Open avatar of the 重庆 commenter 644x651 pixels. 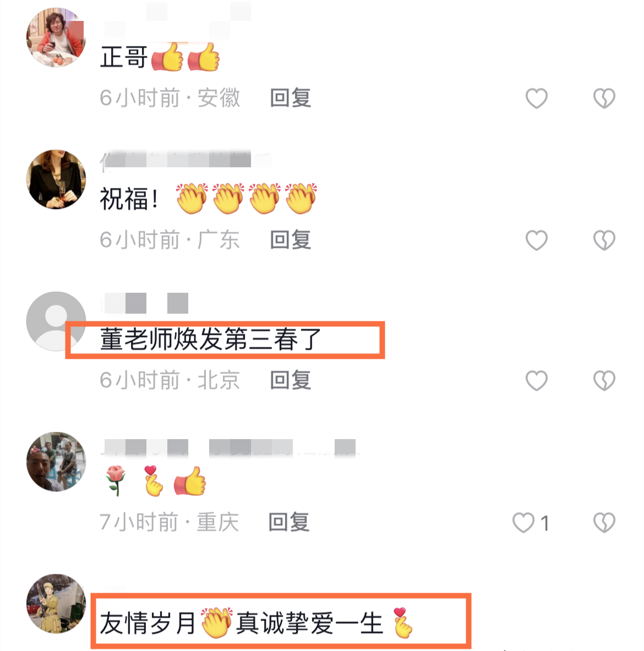[x=56, y=462]
